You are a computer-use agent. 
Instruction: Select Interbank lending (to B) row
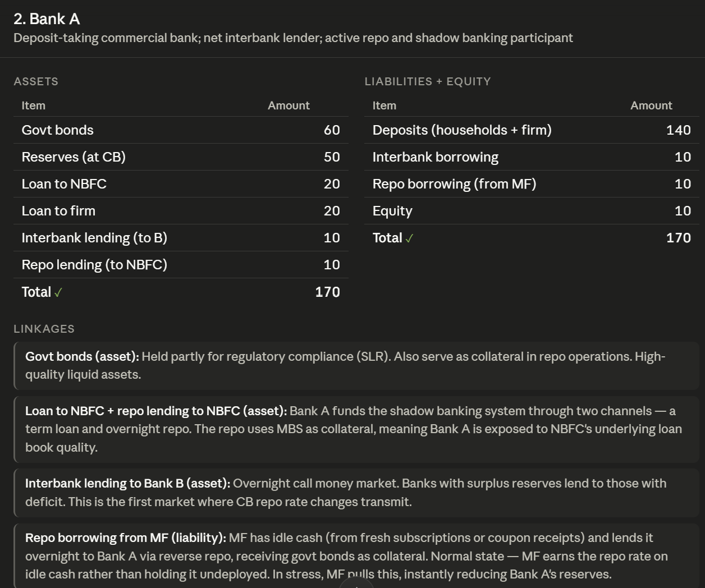coord(181,238)
